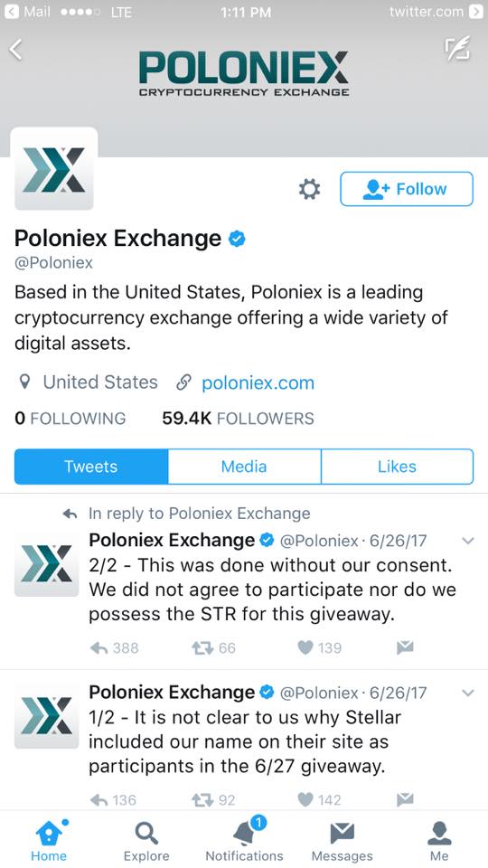Viewport: 488px width, 868px height.
Task: Open the poloniex.com website link
Action: (x=258, y=382)
